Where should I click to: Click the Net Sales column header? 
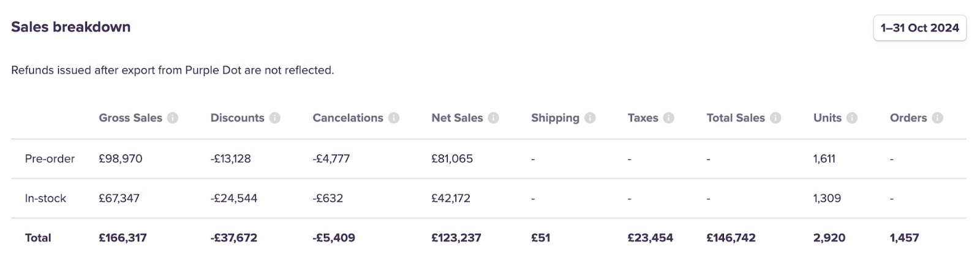[x=457, y=118]
